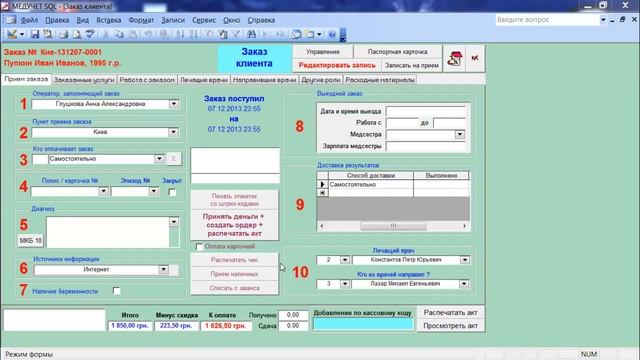The image size is (640, 360).
Task: Open the Лечащий врач name dropdown
Action: point(464,260)
